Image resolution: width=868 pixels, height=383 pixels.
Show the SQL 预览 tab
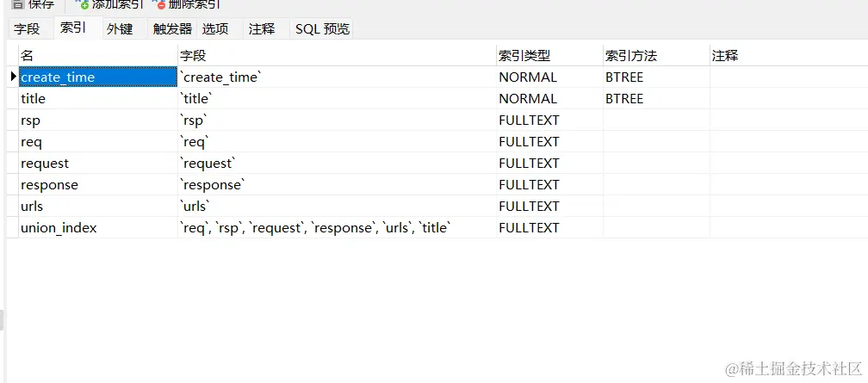point(322,28)
